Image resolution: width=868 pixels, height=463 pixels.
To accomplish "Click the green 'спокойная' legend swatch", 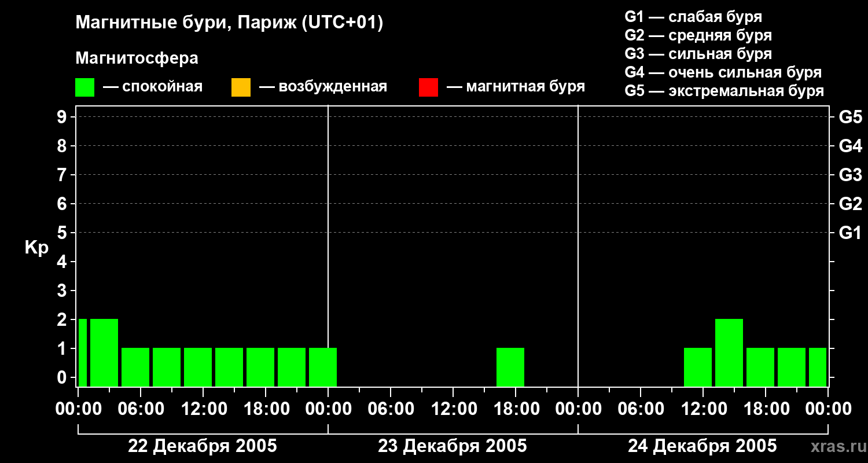I will 84,87.
